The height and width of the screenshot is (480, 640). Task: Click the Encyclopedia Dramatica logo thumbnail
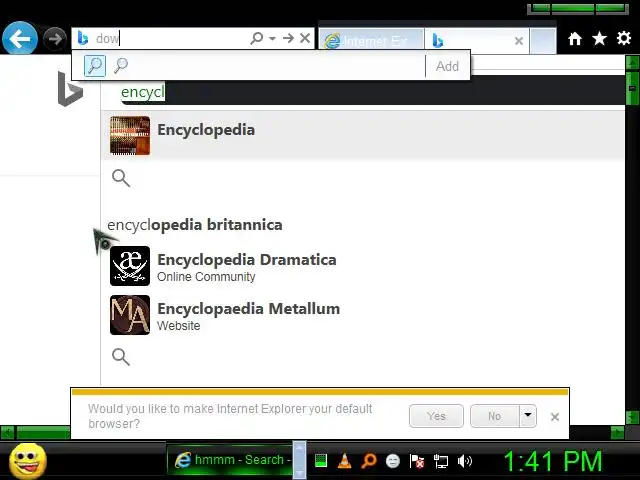tap(130, 266)
